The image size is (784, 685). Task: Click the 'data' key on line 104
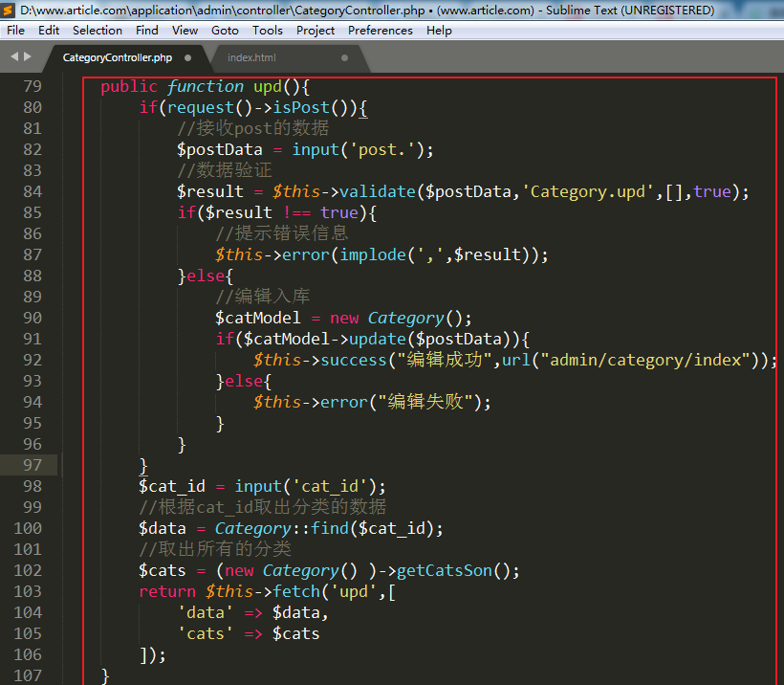coord(206,612)
